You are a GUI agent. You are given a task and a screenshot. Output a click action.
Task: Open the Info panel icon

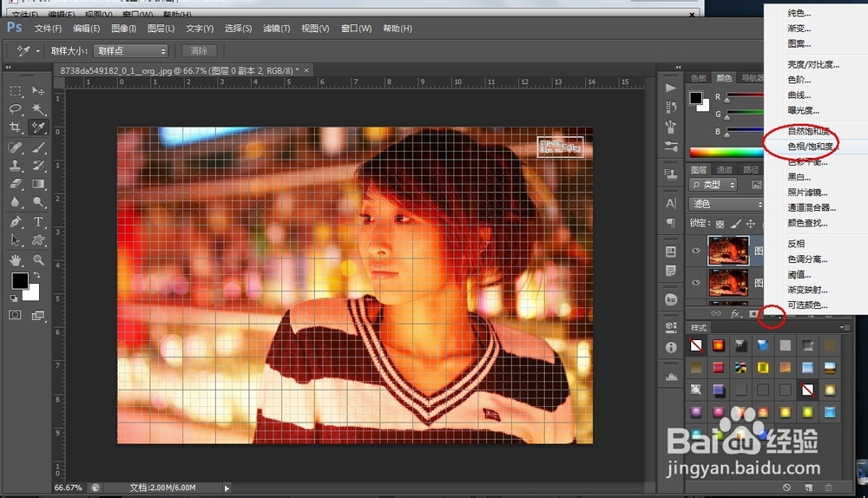(x=670, y=348)
